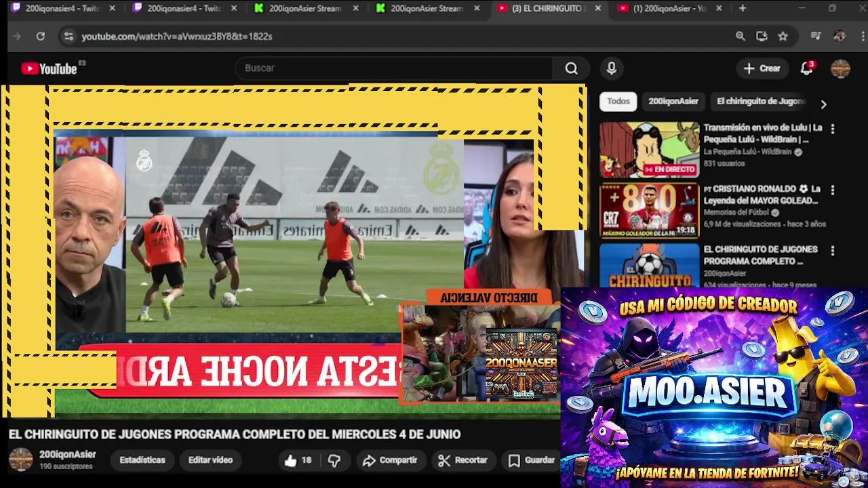Click the install app icon in address bar

click(762, 36)
